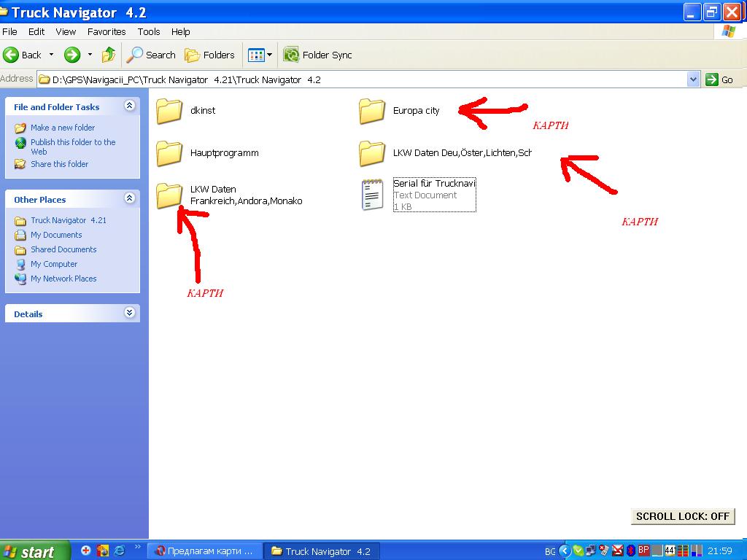747x560 pixels.
Task: Go up one folder level icon
Action: coord(109,55)
